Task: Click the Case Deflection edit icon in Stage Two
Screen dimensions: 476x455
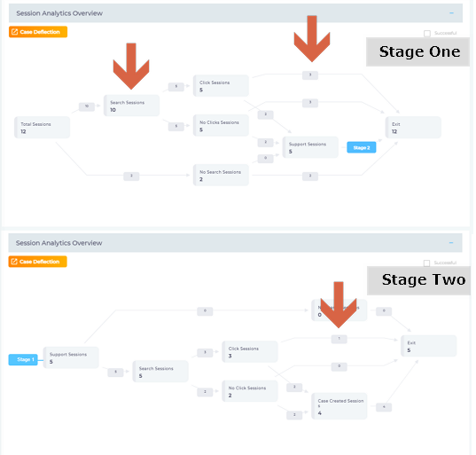Action: pyautogui.click(x=13, y=262)
